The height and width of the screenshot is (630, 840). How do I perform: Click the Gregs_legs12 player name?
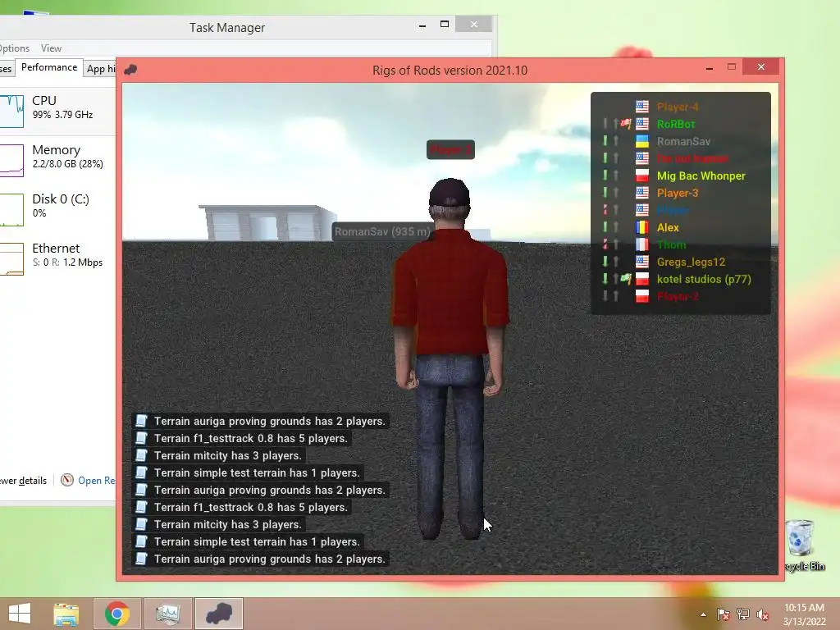point(691,262)
